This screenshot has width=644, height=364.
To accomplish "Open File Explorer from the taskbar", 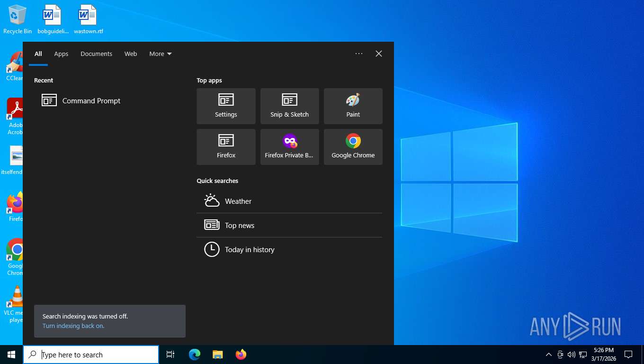I will coord(217,355).
